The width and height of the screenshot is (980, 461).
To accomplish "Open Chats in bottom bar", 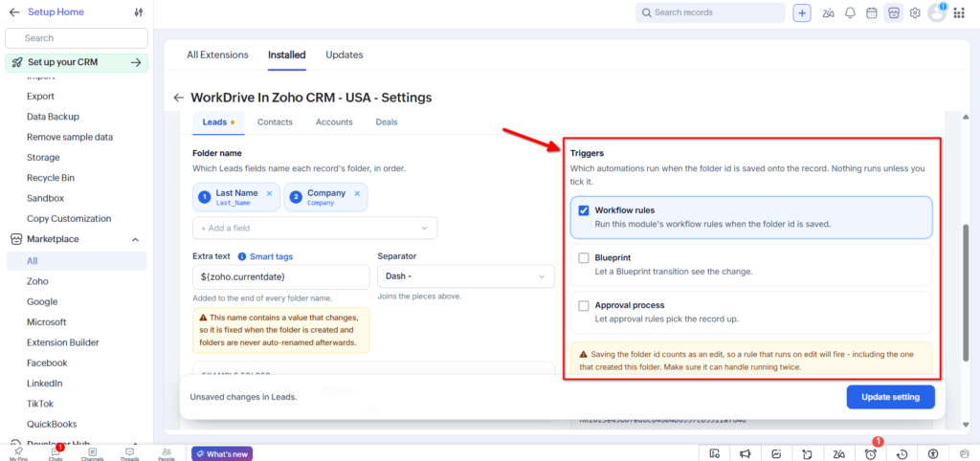I will [x=55, y=453].
